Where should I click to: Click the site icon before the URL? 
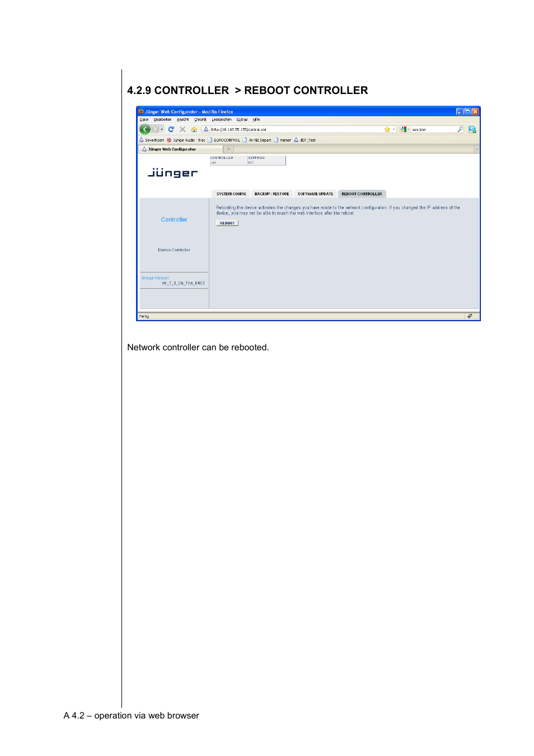pos(206,129)
